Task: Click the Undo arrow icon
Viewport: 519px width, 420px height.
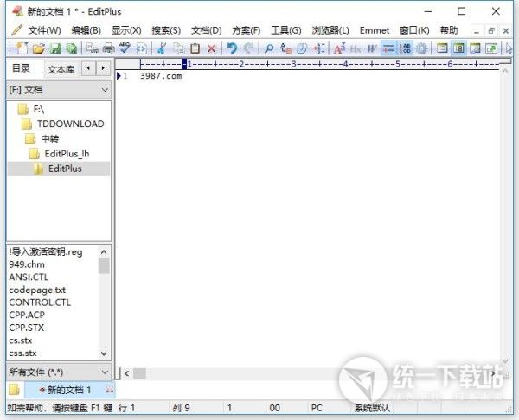Action: coord(232,48)
